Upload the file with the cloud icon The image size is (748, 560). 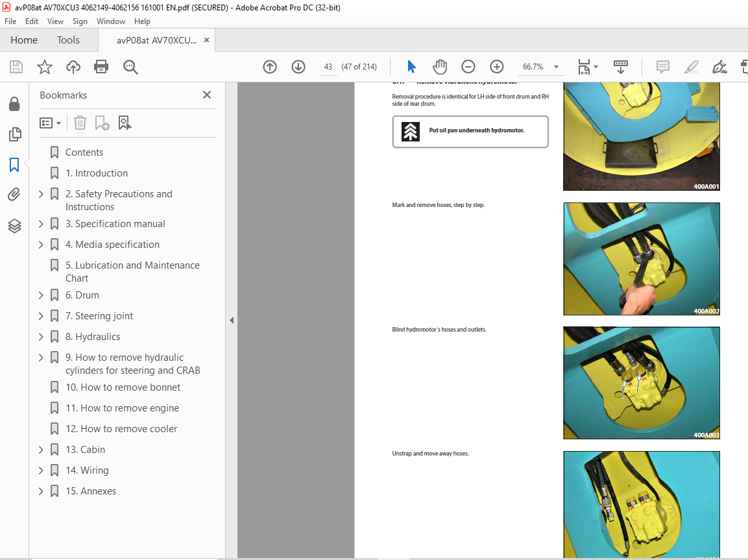73,67
